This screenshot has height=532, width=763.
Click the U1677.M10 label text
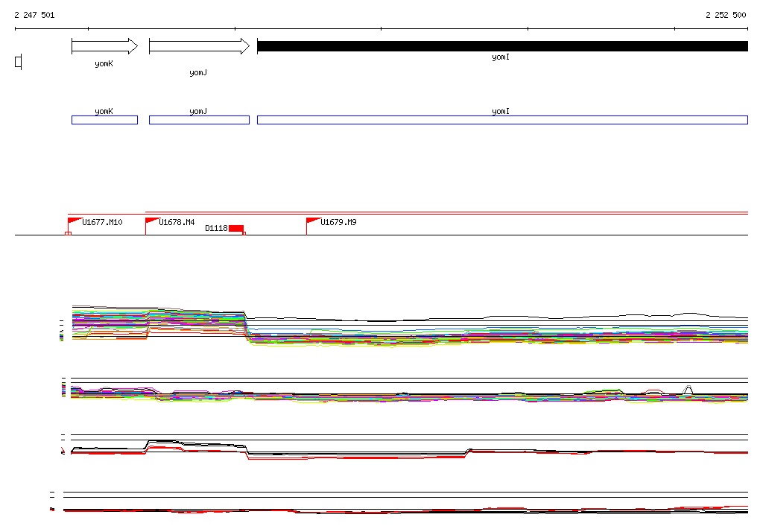(x=102, y=223)
